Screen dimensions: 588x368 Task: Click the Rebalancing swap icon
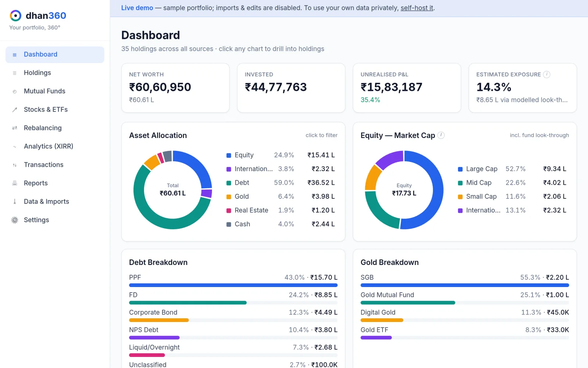(x=15, y=128)
